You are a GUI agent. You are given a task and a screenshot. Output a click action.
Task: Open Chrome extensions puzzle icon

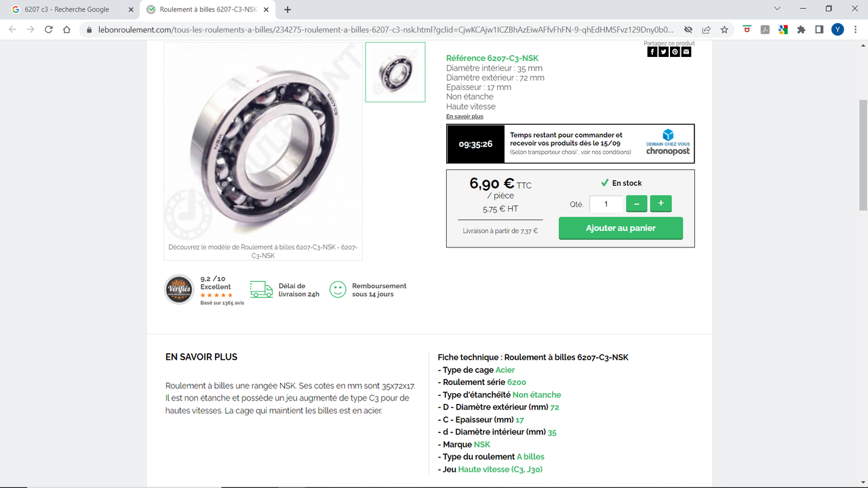pos(801,30)
